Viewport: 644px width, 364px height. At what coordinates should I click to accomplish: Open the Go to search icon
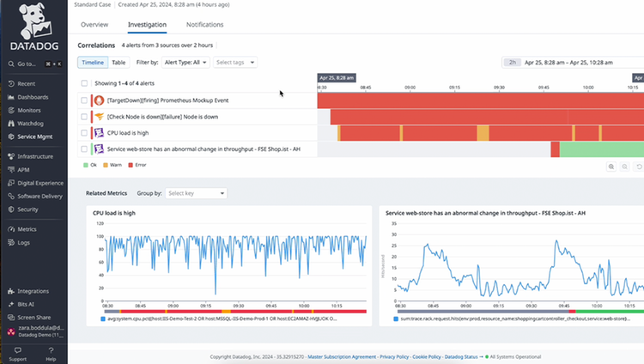coord(11,64)
